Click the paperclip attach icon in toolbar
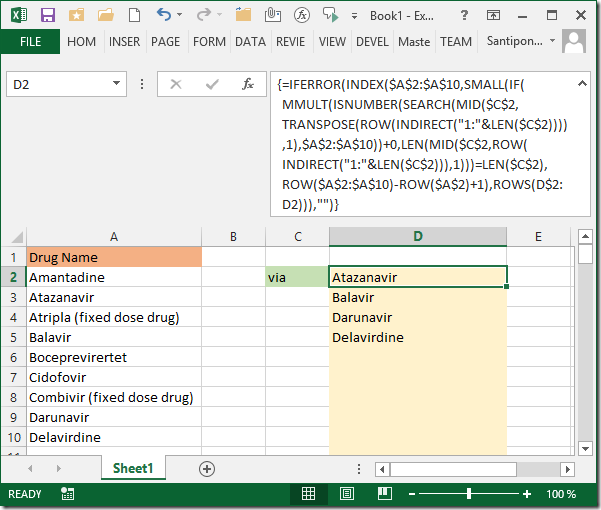Image resolution: width=601 pixels, height=510 pixels. click(273, 15)
